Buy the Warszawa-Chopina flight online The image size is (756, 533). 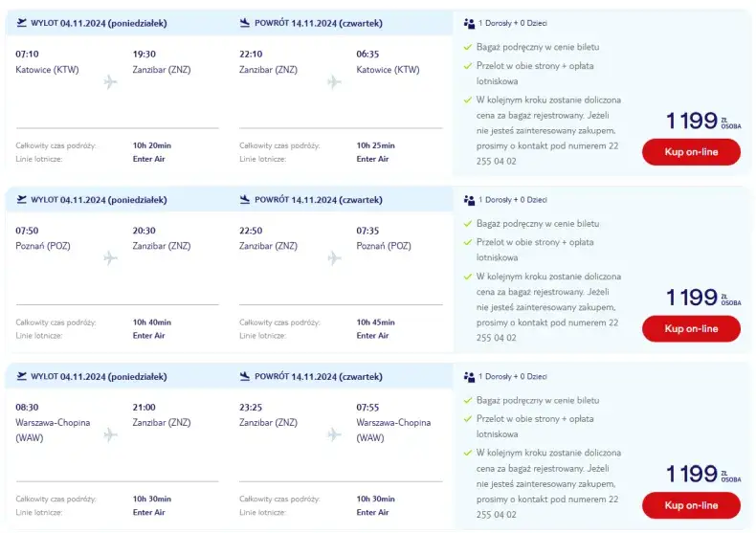coord(691,504)
